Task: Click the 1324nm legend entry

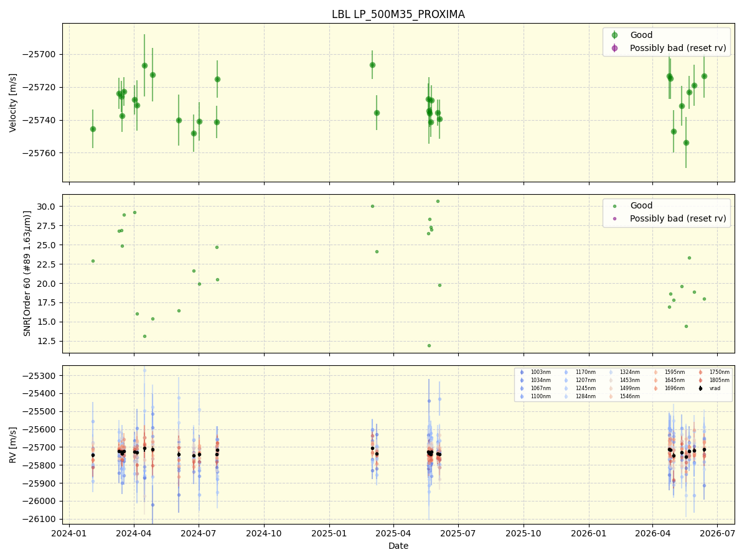Action: [624, 372]
